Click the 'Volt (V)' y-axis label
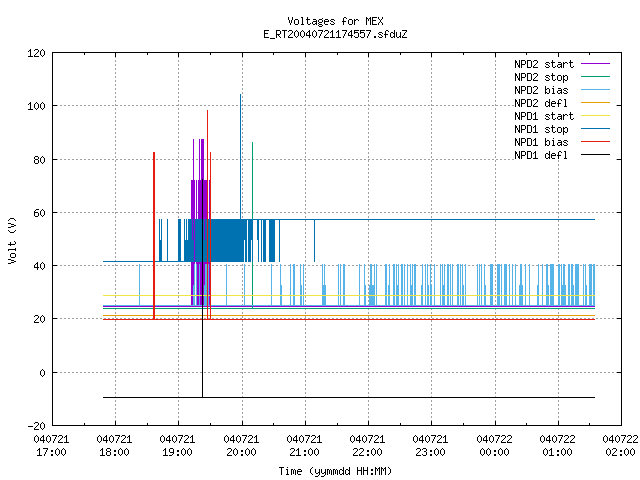Viewport: 640px width, 480px height. (13, 240)
